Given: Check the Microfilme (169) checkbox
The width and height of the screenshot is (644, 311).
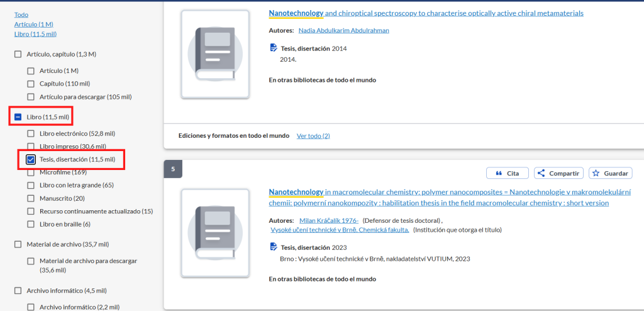Looking at the screenshot, I should 31,172.
